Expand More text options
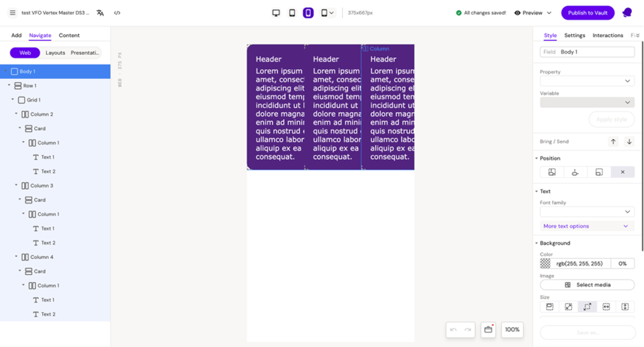This screenshot has width=644, height=347. tap(587, 227)
